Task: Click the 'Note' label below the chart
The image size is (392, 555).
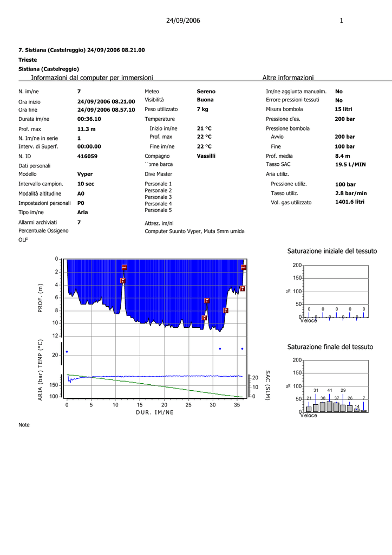Action: pos(24,425)
